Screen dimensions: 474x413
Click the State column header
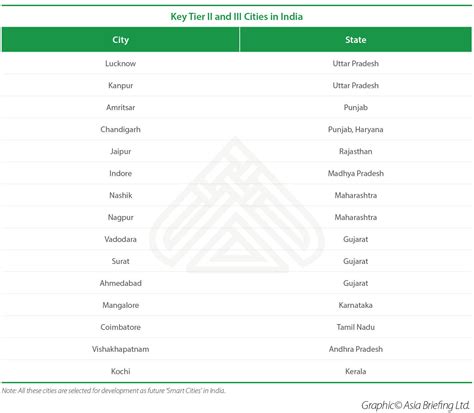click(355, 40)
